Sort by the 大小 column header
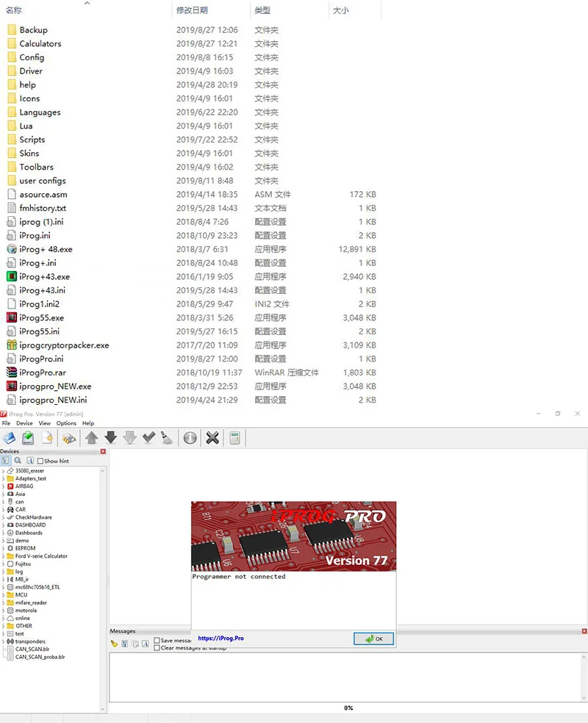The height and width of the screenshot is (723, 588). (341, 10)
